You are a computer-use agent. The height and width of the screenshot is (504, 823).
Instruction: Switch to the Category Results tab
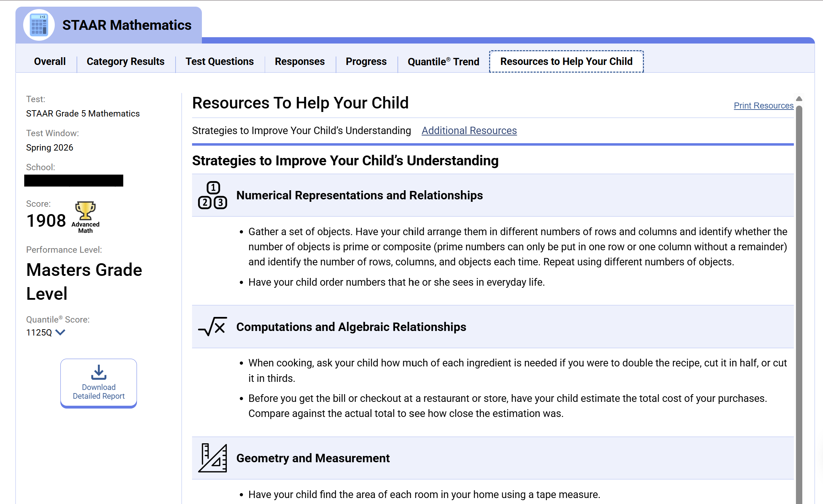coord(126,61)
